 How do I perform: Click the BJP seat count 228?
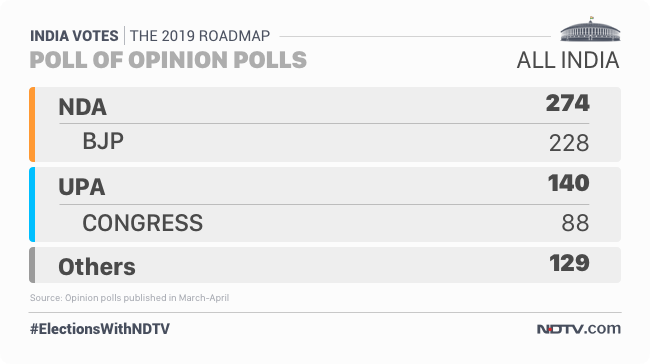pos(569,143)
